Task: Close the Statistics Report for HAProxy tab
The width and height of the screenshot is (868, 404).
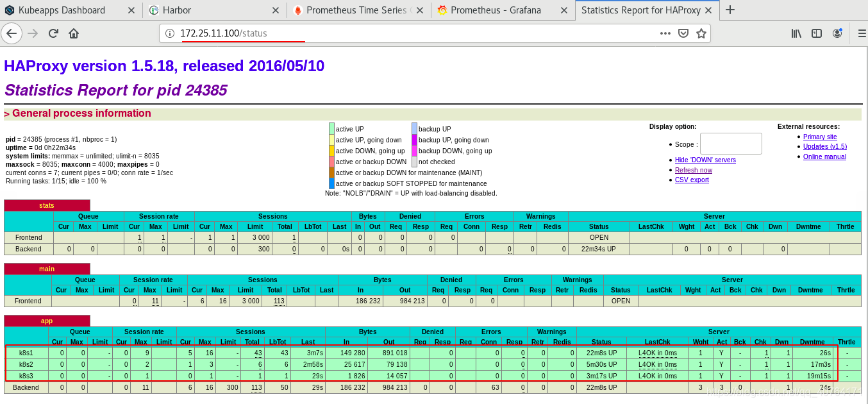Action: click(708, 10)
